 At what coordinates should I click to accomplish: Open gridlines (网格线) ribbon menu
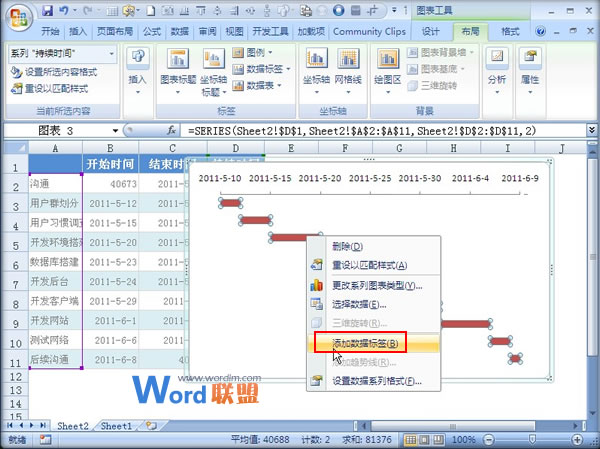coord(348,72)
